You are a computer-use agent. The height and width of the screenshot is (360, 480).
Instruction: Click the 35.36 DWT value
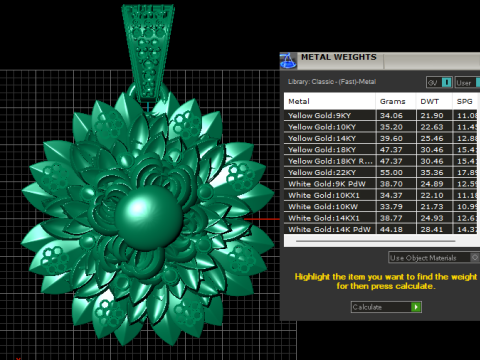(432, 172)
